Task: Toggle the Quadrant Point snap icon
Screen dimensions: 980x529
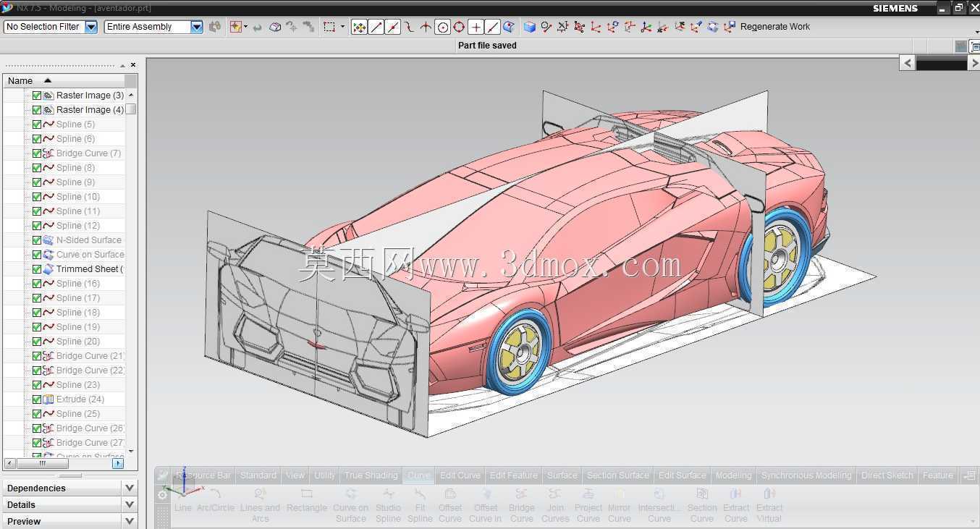Action: coord(459,27)
